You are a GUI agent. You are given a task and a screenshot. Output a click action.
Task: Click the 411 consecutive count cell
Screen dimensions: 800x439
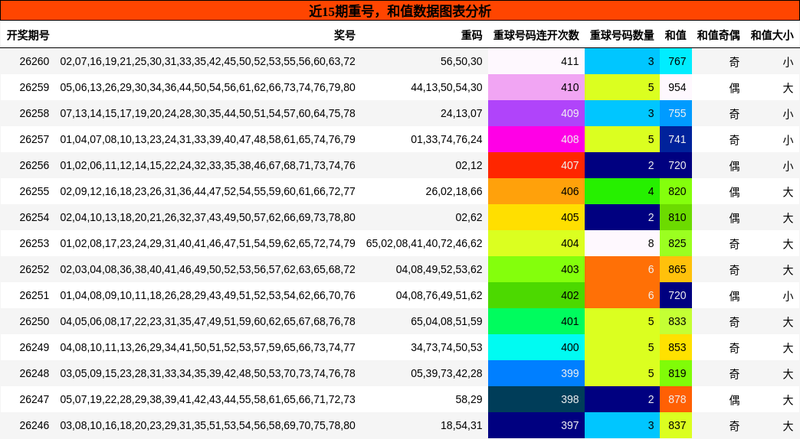pos(536,61)
